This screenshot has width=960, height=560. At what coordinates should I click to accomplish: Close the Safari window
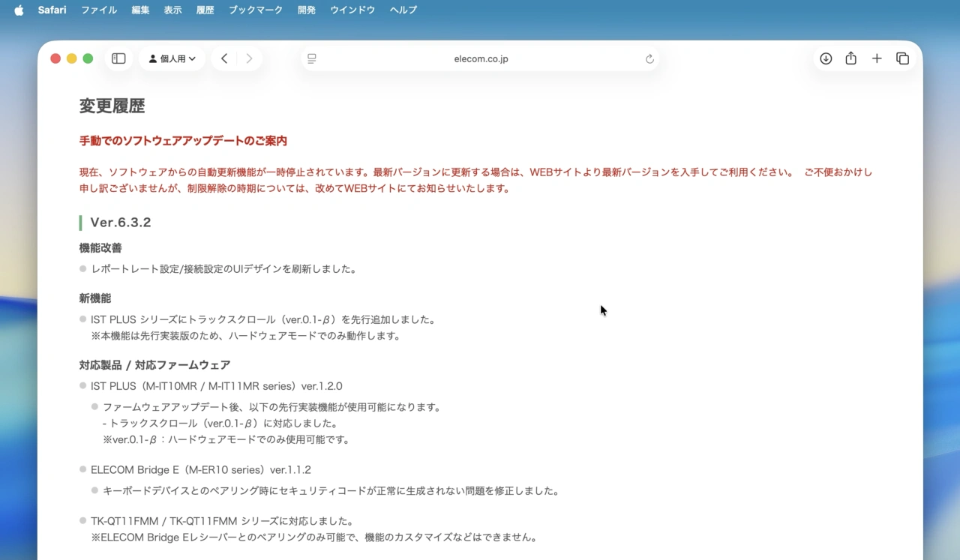(x=55, y=58)
